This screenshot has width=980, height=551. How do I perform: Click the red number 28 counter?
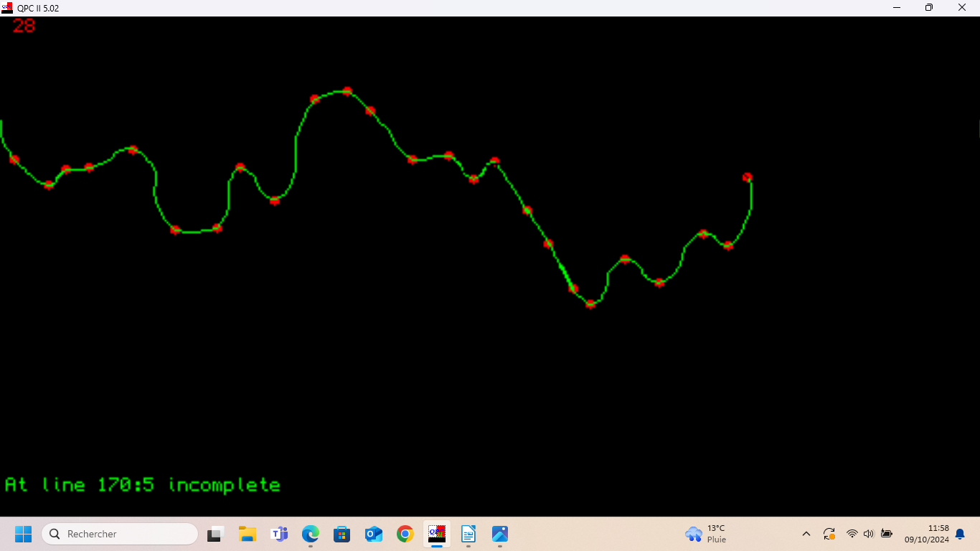(x=24, y=26)
